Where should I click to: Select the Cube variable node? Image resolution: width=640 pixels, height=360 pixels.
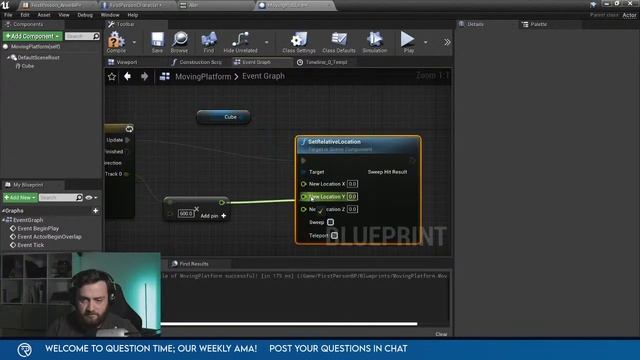(223, 117)
